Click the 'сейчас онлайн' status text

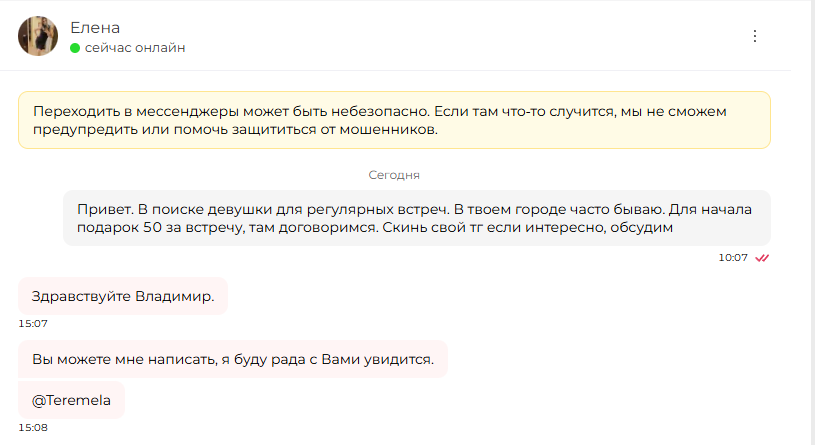135,48
